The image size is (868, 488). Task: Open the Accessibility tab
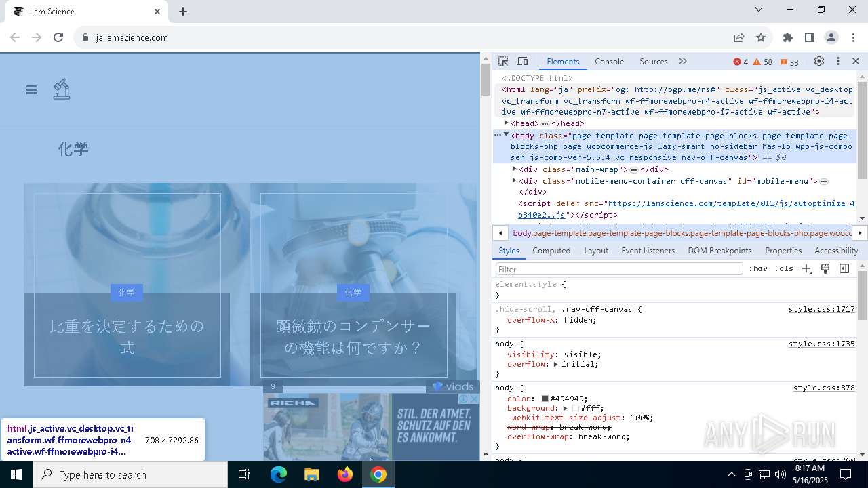click(836, 251)
